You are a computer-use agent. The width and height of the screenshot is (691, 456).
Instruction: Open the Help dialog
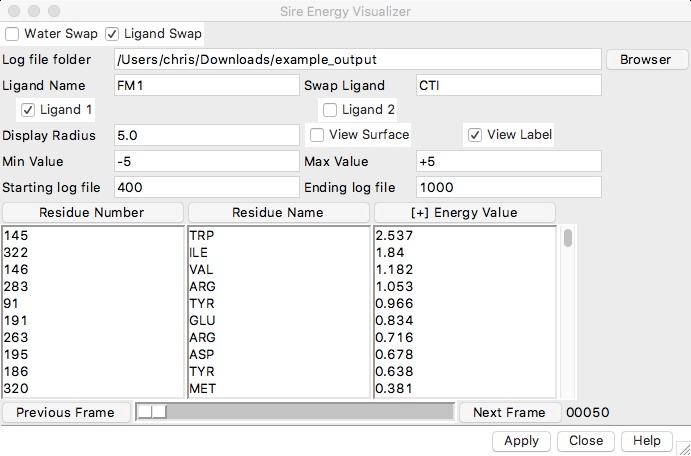[646, 441]
